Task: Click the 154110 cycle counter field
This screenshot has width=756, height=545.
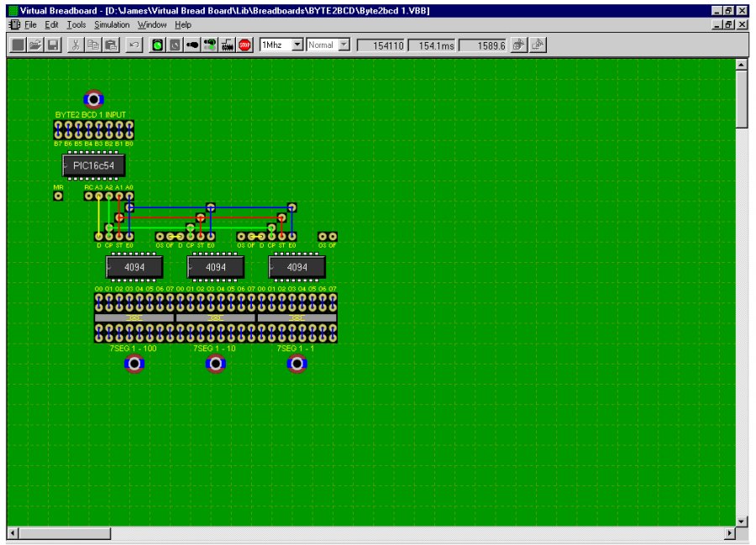Action: (381, 46)
